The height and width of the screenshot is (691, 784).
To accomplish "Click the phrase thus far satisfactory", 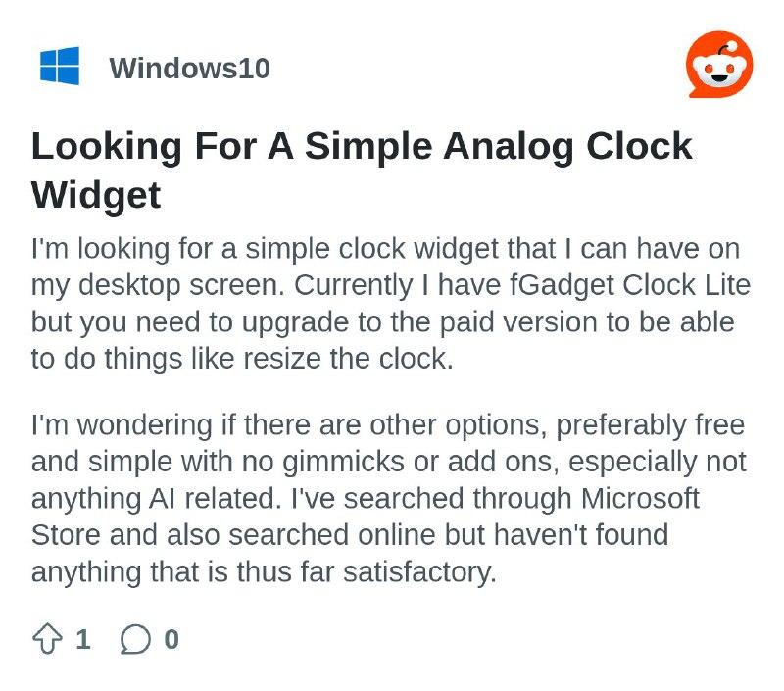I will 367,572.
